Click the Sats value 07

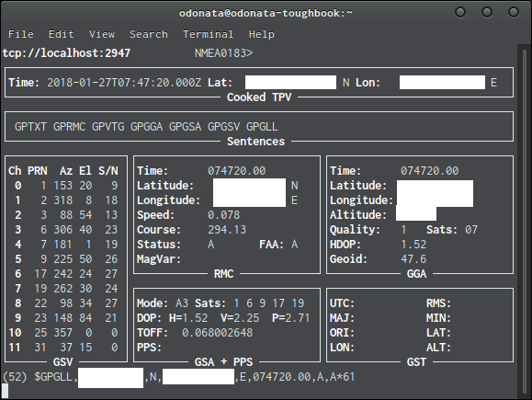click(x=471, y=230)
